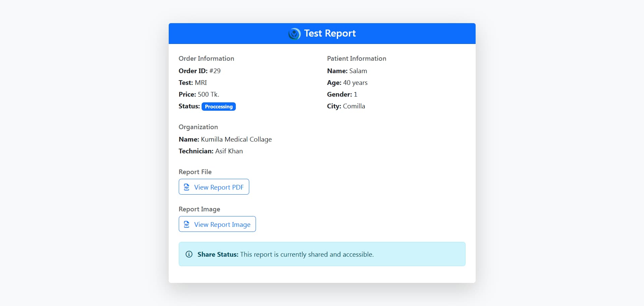The height and width of the screenshot is (306, 644).
Task: Click Kumilla Medical Collage organization name
Action: 236,139
